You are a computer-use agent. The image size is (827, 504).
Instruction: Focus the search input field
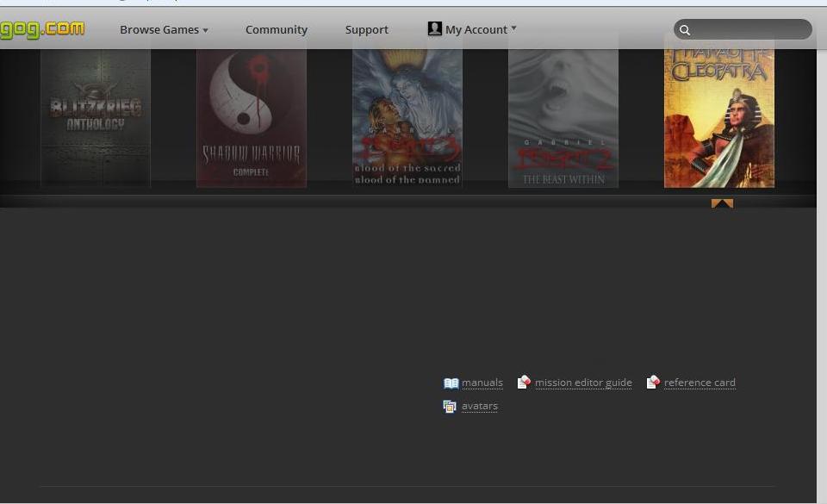point(743,29)
